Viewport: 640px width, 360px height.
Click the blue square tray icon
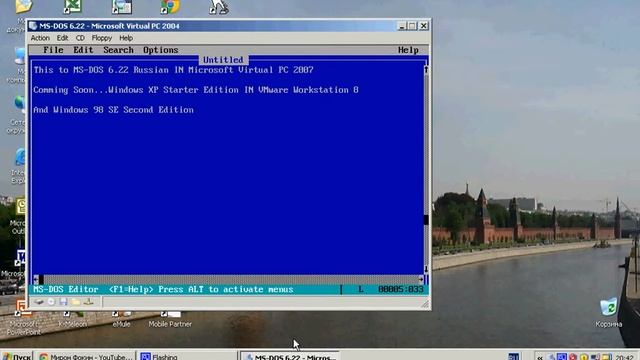pyautogui.click(x=562, y=357)
